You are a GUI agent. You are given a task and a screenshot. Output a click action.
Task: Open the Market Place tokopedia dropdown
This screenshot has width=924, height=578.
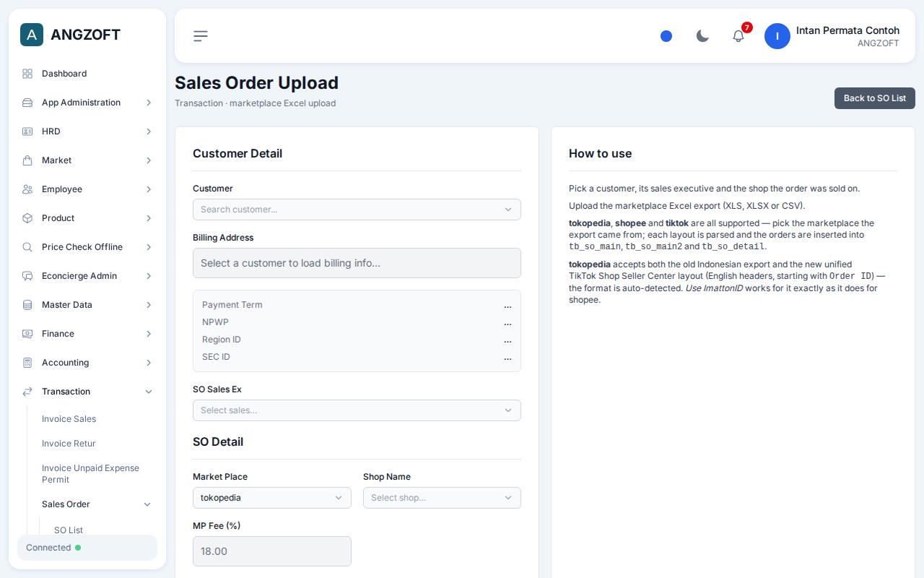272,498
